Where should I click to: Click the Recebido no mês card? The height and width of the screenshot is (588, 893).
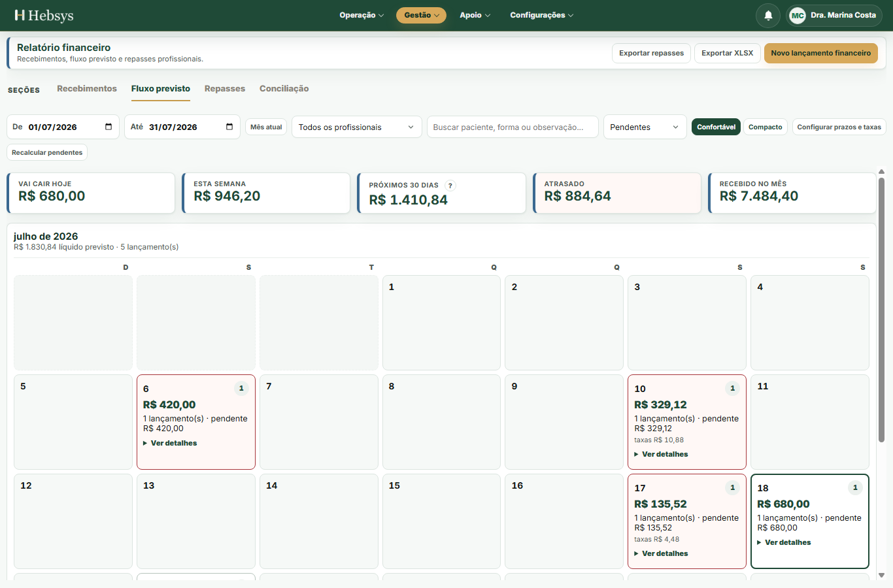pos(792,193)
